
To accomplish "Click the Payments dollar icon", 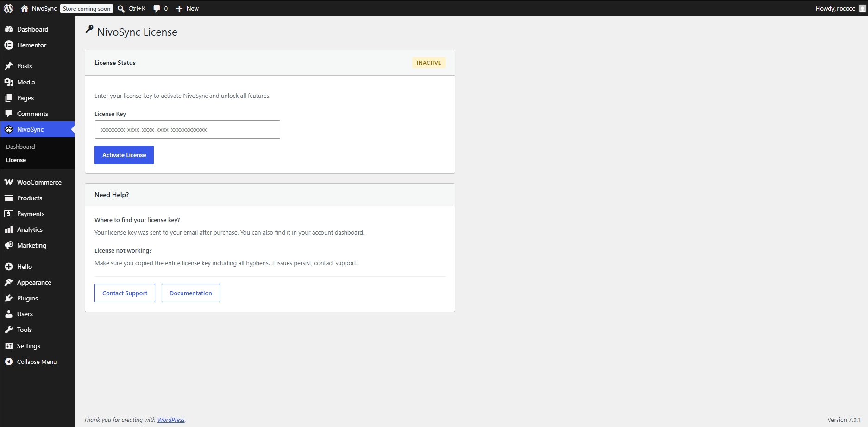I will [x=9, y=214].
